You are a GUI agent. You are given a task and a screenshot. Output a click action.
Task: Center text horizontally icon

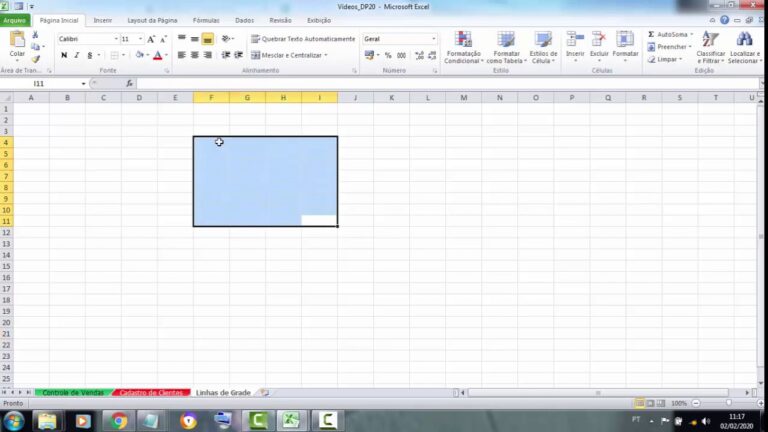[194, 55]
